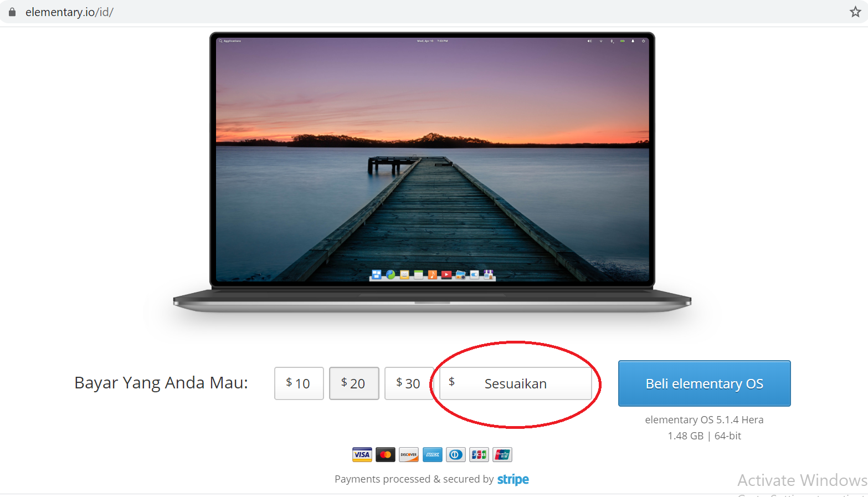Click the Mail icon in the dock
Screen dimensions: 868x497
404,275
